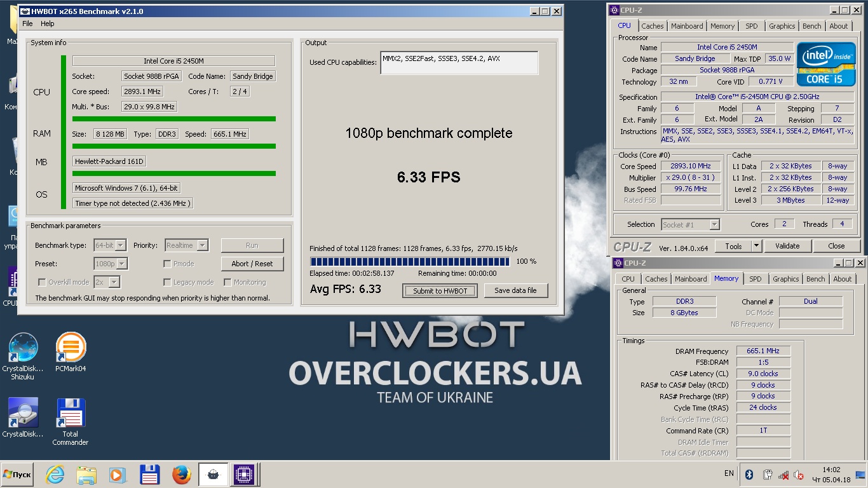This screenshot has width=868, height=488.
Task: Click Save data file button
Action: pos(515,290)
